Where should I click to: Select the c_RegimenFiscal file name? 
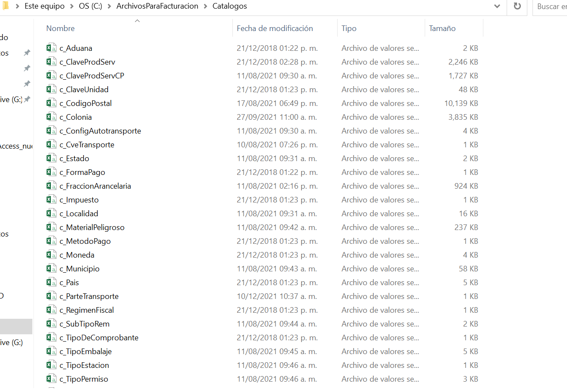[87, 310]
